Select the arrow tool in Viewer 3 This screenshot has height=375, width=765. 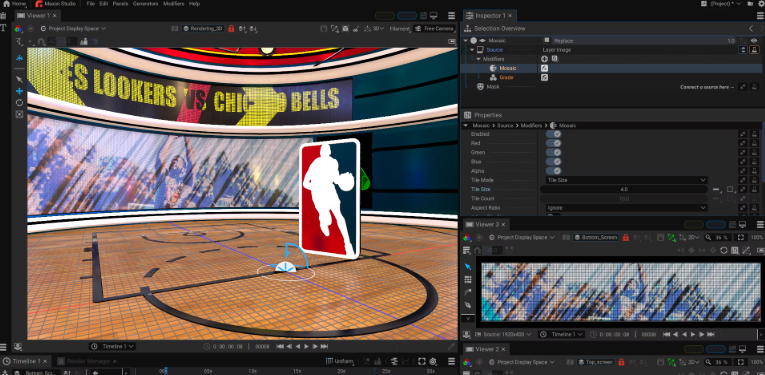click(468, 267)
